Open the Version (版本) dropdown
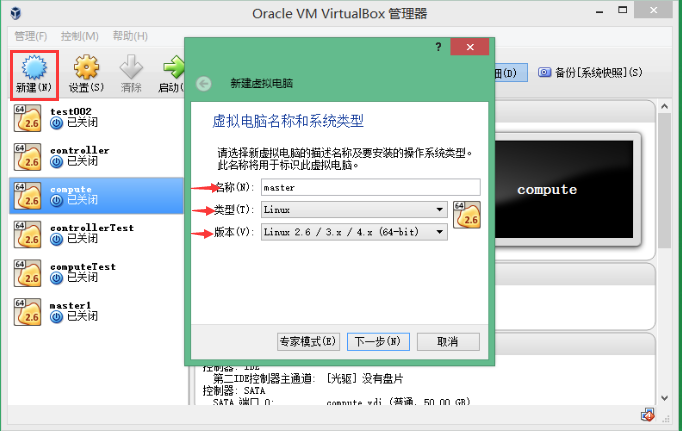This screenshot has width=682, height=431. click(354, 232)
